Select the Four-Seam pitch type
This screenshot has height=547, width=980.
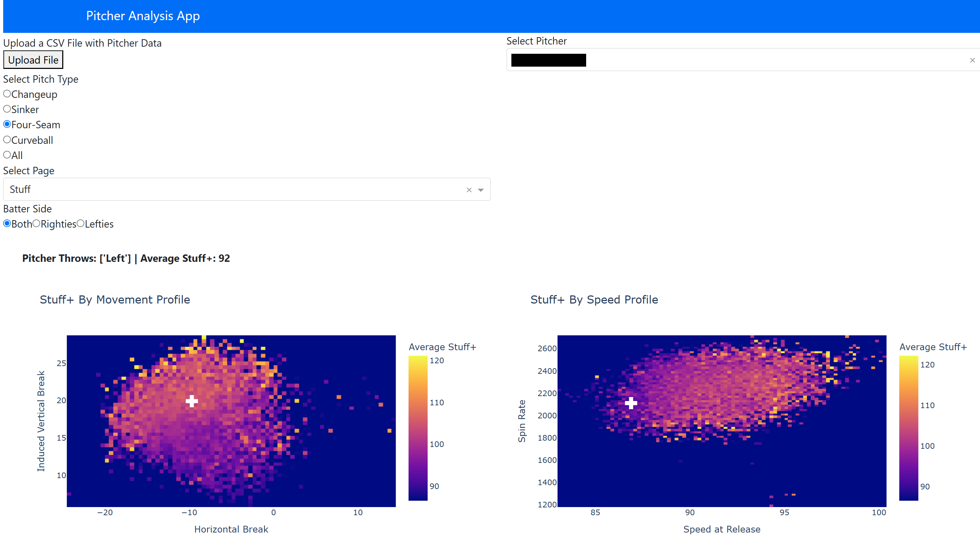coord(7,124)
